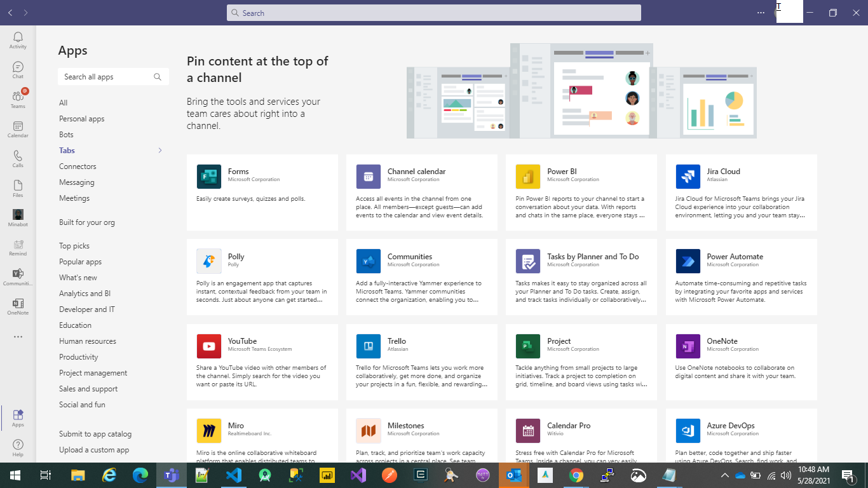The image size is (868, 488).
Task: Click the Upload a custom app link
Action: point(93,449)
